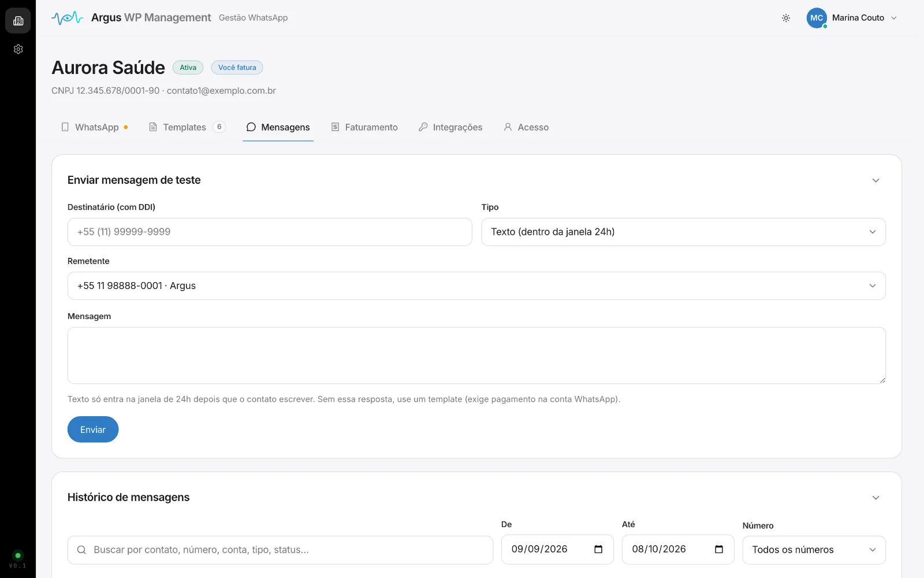The height and width of the screenshot is (578, 924).
Task: Switch to the WhatsApp tab
Action: (x=95, y=127)
